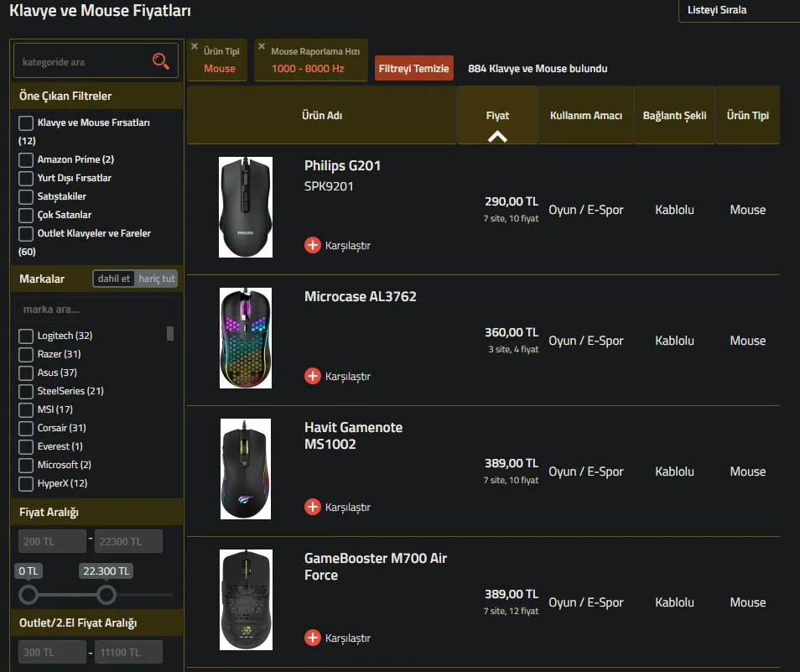This screenshot has width=800, height=672.
Task: Add Philips G201 to comparison via plus icon
Action: pyautogui.click(x=313, y=245)
